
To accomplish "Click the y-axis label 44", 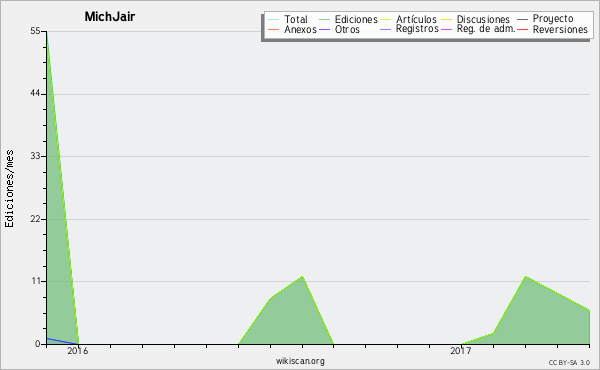I will click(35, 94).
